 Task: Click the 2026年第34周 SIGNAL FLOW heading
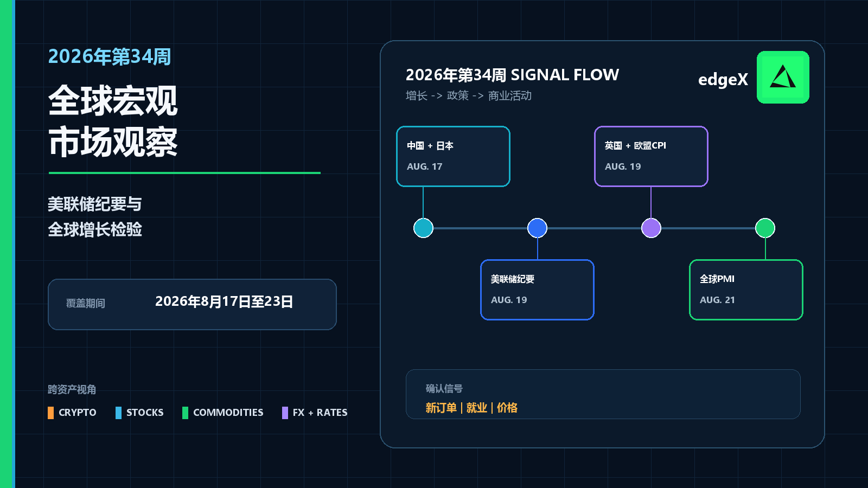tap(512, 75)
